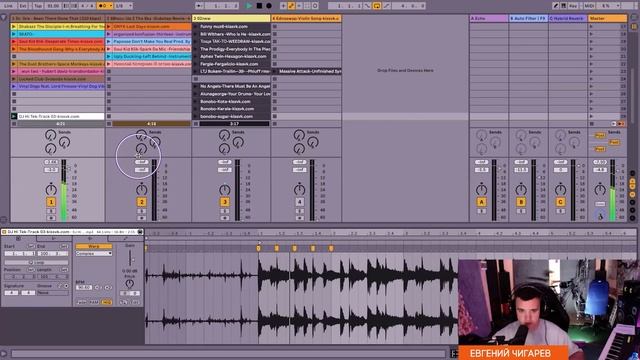Select the A Echo return track header
640x360 pixels.
[x=489, y=18]
